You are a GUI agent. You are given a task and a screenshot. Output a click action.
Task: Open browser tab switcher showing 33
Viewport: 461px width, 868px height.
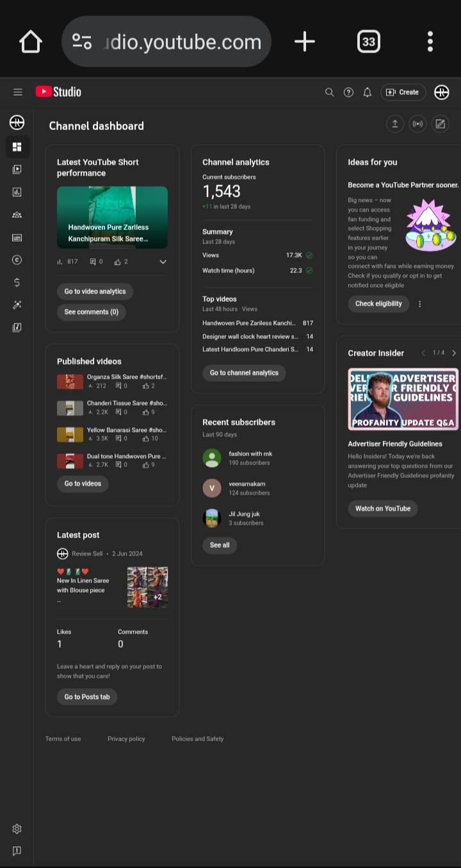[x=368, y=42]
